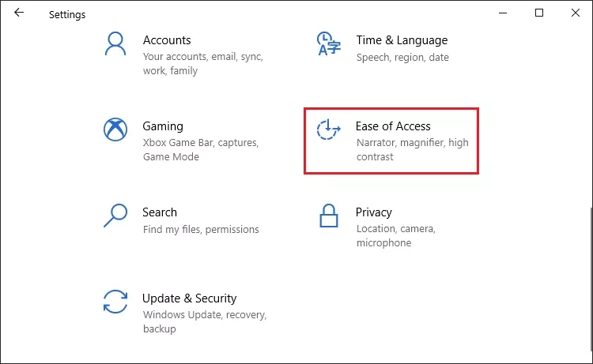The width and height of the screenshot is (593, 364).
Task: Click the Ease of Access dashed-circle icon
Action: click(x=328, y=129)
